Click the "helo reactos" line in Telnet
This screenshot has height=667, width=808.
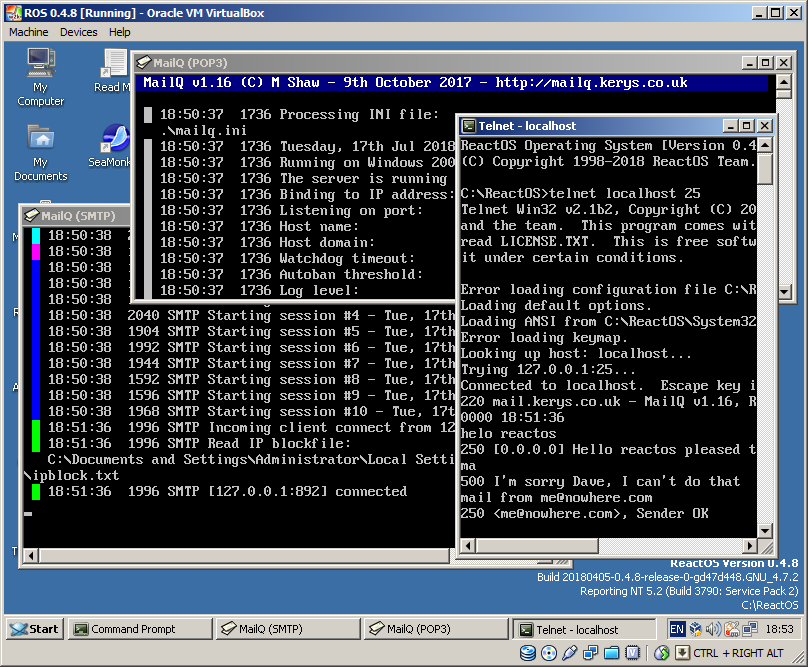pos(508,433)
